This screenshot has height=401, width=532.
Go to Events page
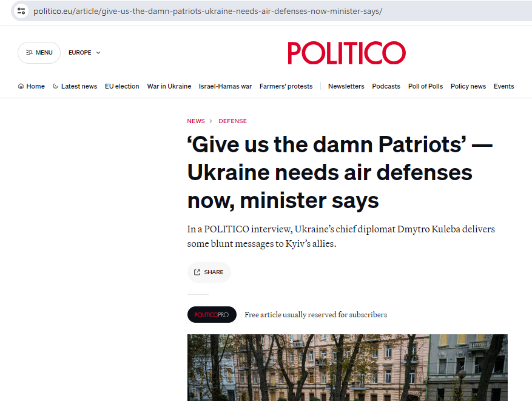click(x=503, y=86)
